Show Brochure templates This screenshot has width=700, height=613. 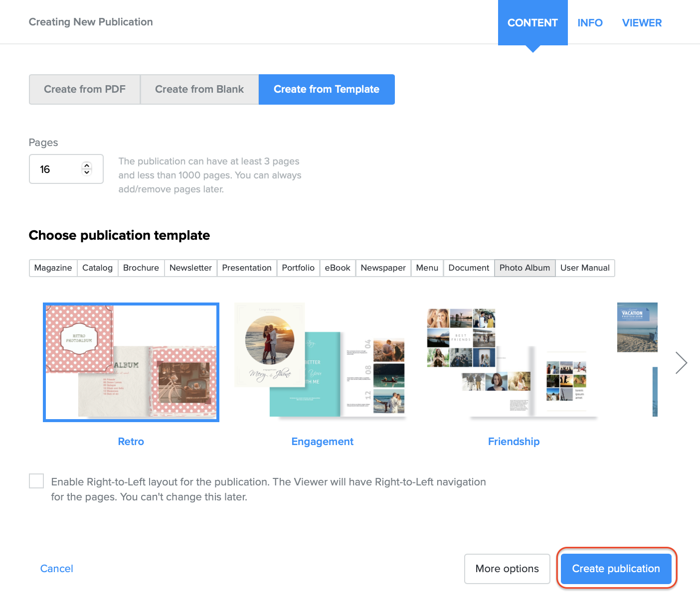(x=141, y=268)
